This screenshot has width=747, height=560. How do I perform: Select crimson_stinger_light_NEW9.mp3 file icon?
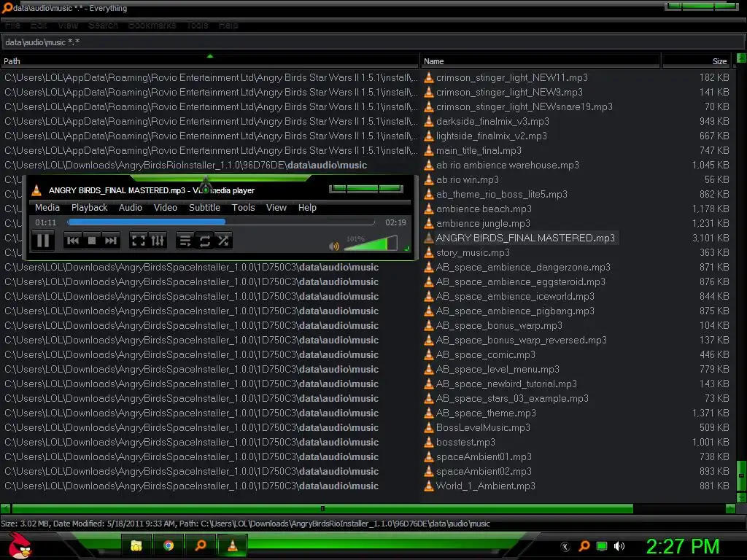429,93
